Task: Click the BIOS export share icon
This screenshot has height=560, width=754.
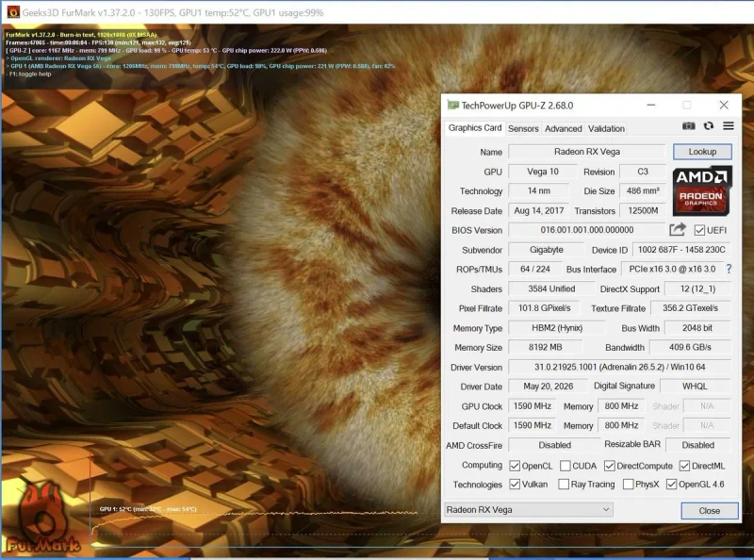Action: coord(678,230)
